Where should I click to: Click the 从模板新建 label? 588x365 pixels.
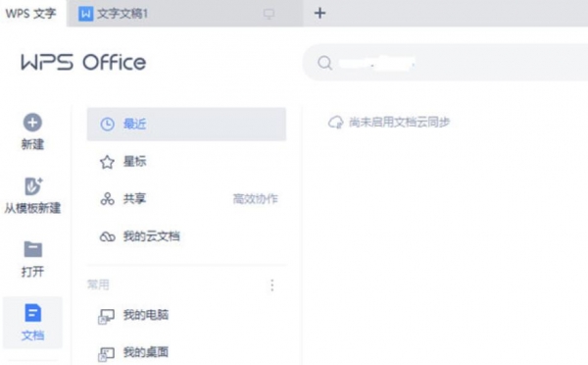[32, 208]
